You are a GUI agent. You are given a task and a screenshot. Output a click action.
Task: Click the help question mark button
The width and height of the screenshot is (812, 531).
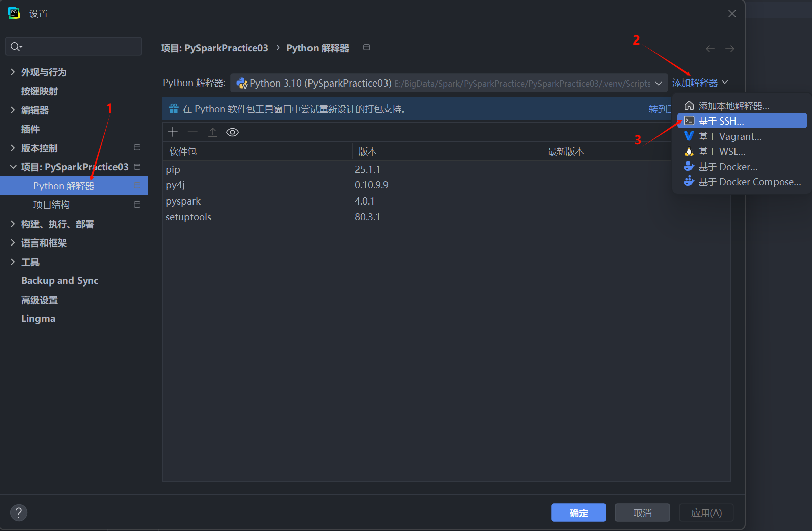[x=19, y=513]
